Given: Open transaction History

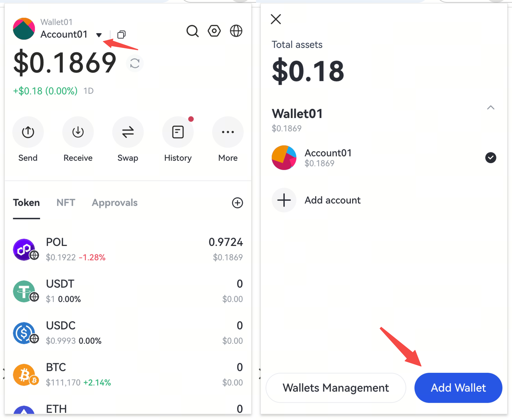Looking at the screenshot, I should [178, 132].
